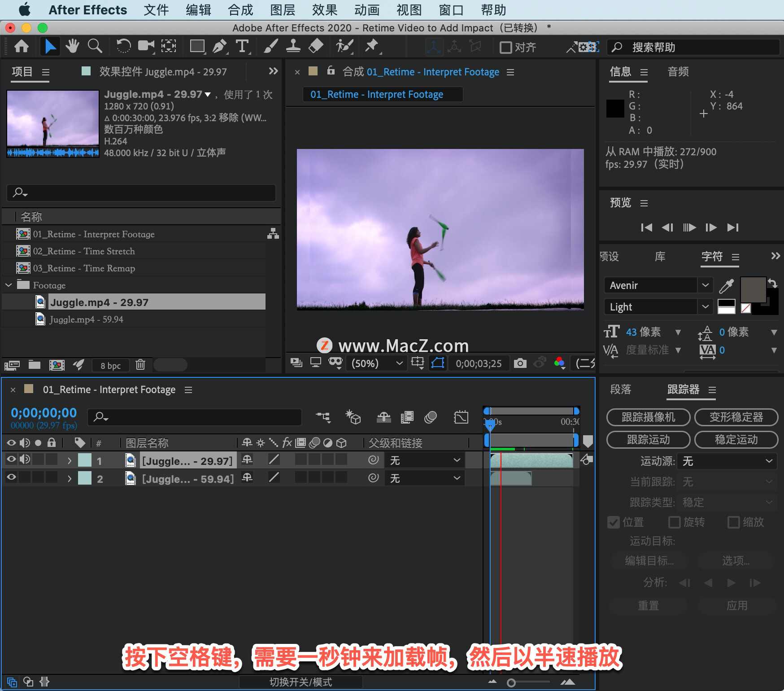Toggle the 位置 checkbox in tracker
This screenshot has width=784, height=691.
(614, 522)
